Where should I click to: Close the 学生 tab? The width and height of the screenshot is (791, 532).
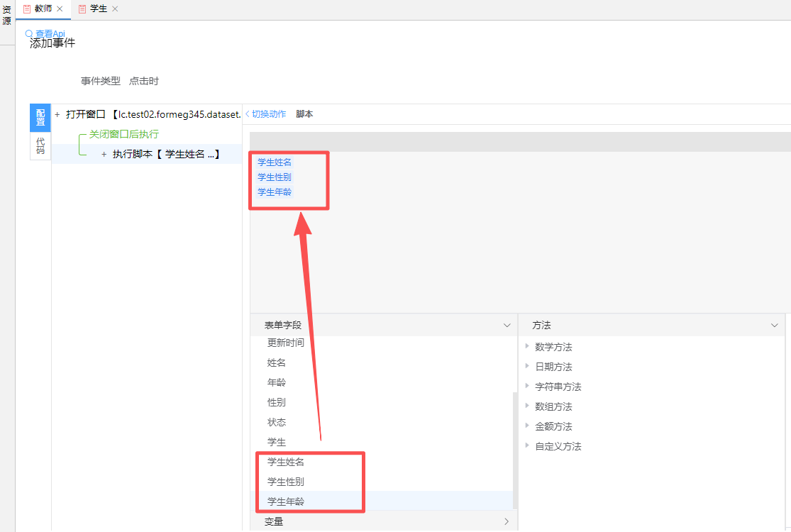pyautogui.click(x=115, y=9)
